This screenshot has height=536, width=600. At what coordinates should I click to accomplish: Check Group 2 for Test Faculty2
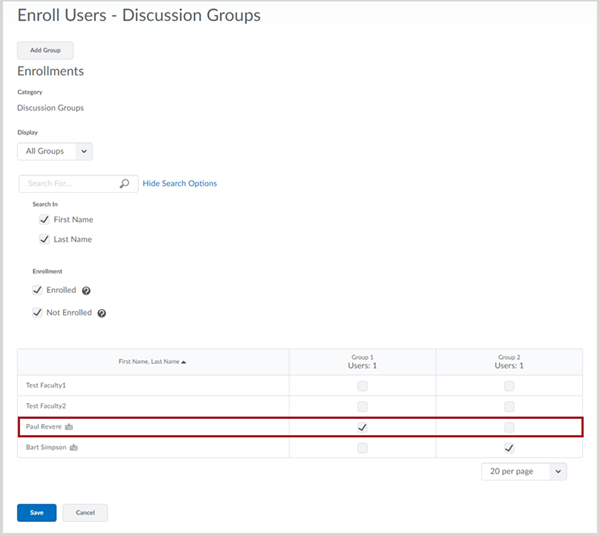pyautogui.click(x=509, y=406)
